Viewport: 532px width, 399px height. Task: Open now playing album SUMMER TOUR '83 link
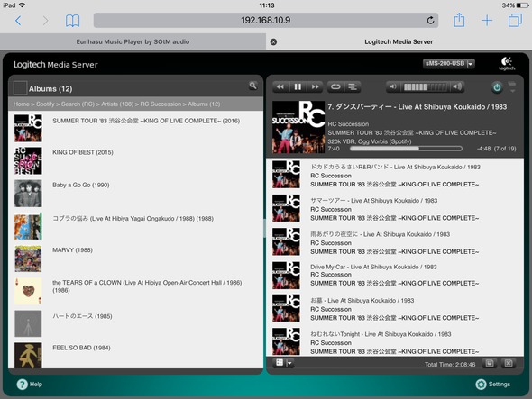click(412, 133)
